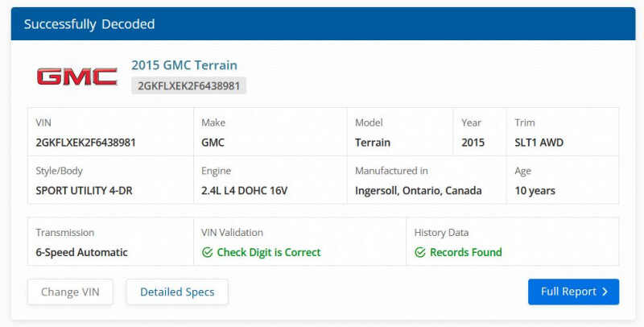Select the 2.4L L4 DOHC 16V engine
Screen dimensions: 644x327
pyautogui.click(x=244, y=191)
